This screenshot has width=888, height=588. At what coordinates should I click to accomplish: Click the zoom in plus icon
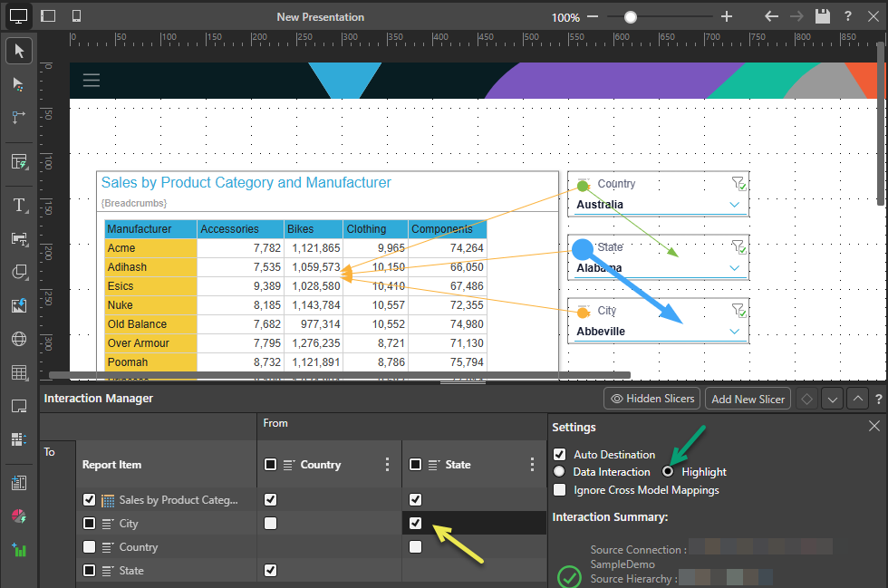pyautogui.click(x=727, y=16)
